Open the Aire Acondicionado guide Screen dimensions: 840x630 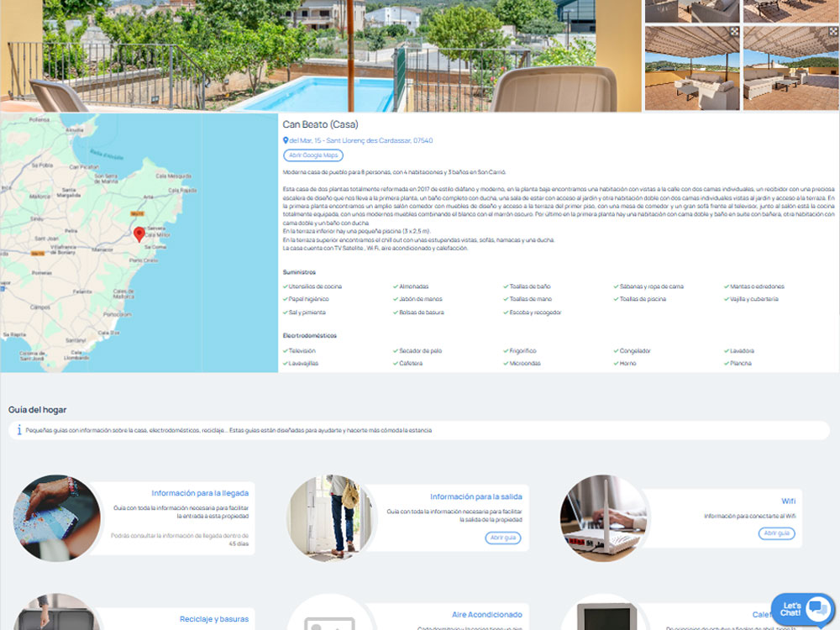tap(486, 615)
